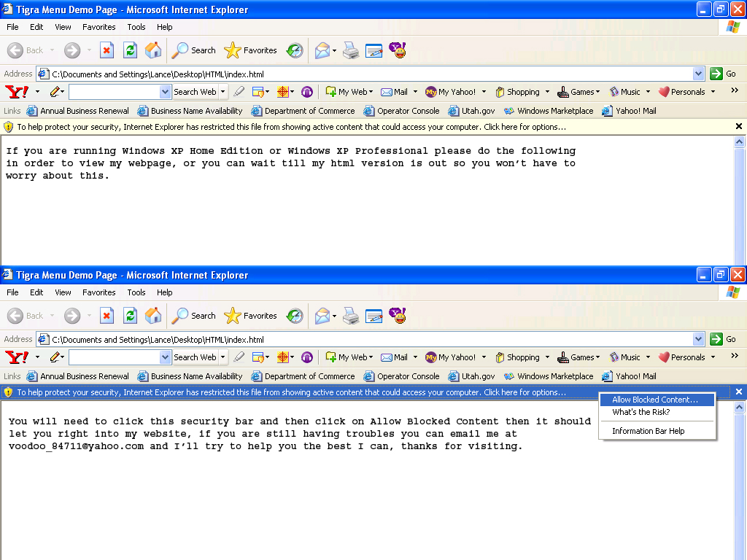
Task: Click Edit page icon in upper window toolbar
Action: 374,50
